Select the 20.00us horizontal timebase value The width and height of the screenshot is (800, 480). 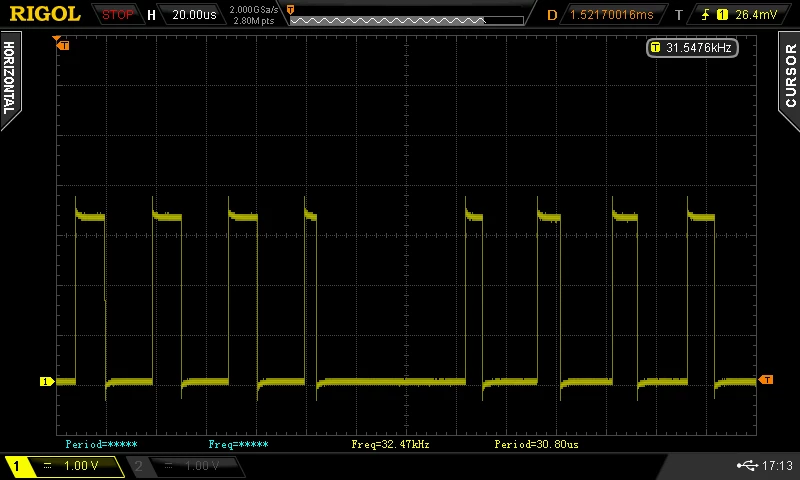pyautogui.click(x=194, y=15)
